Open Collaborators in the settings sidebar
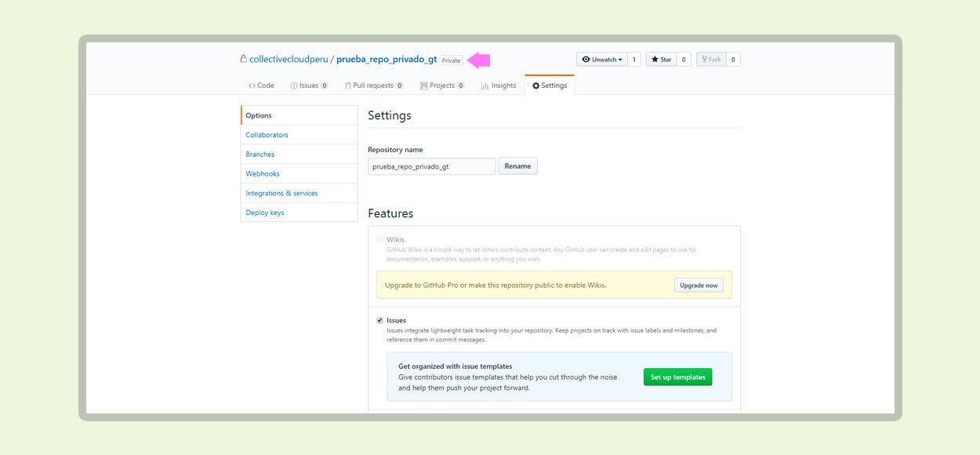980x455 pixels. [x=299, y=135]
